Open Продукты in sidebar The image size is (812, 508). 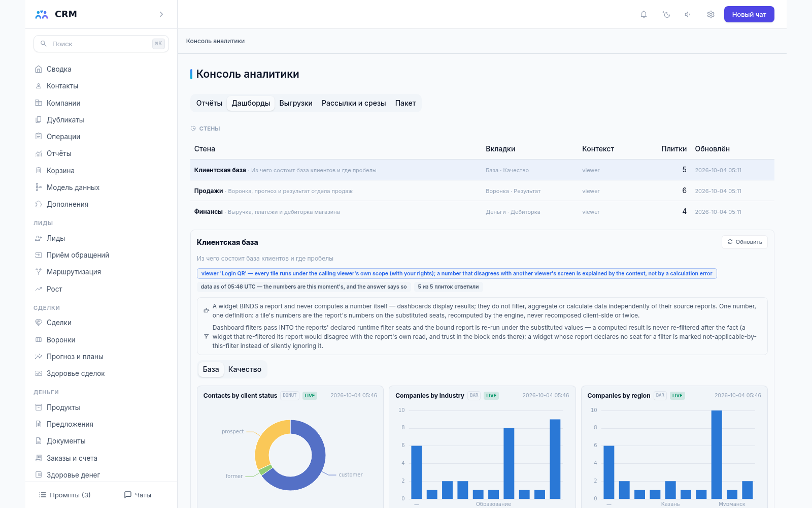pos(101,407)
